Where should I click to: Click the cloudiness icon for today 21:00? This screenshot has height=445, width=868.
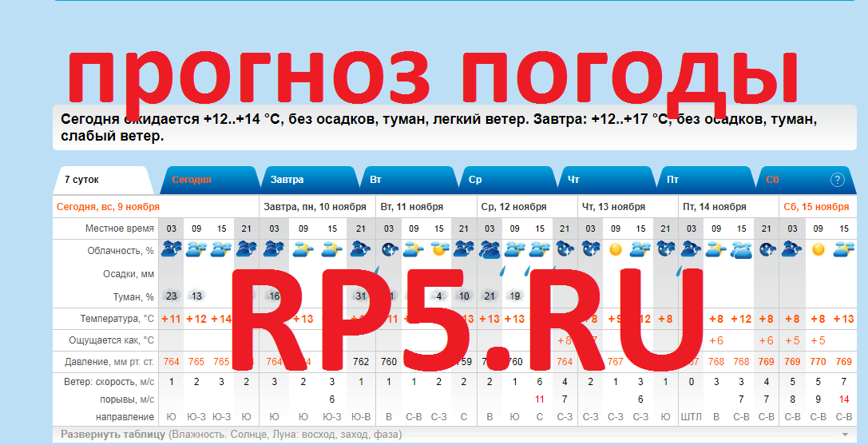click(x=246, y=249)
